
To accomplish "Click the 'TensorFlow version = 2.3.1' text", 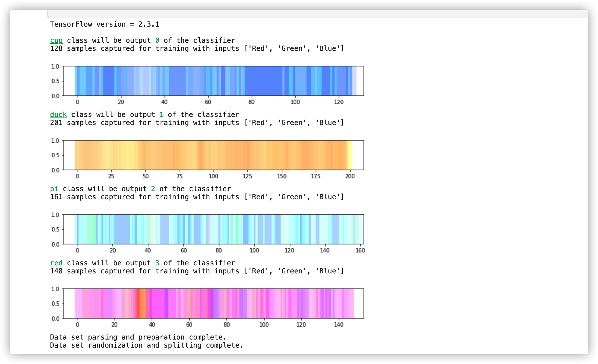I will pyautogui.click(x=105, y=24).
